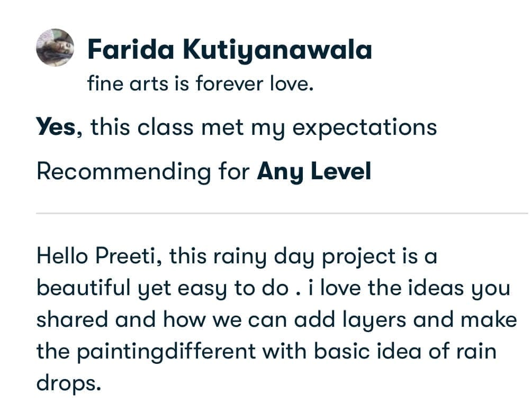Click the "Recommending for" label
This screenshot has width=532, height=413.
tap(143, 172)
